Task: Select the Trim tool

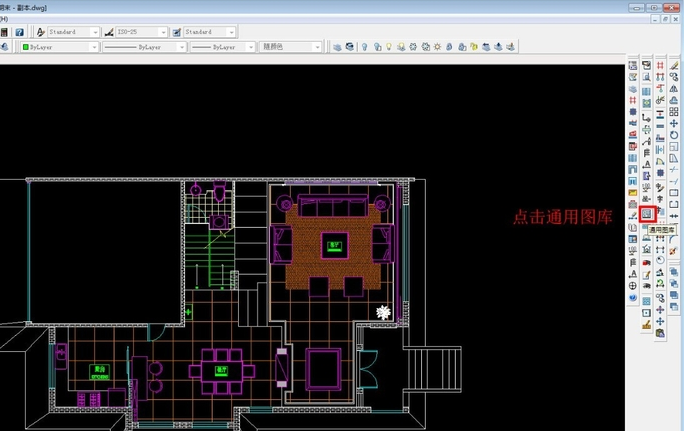Action: point(674,169)
